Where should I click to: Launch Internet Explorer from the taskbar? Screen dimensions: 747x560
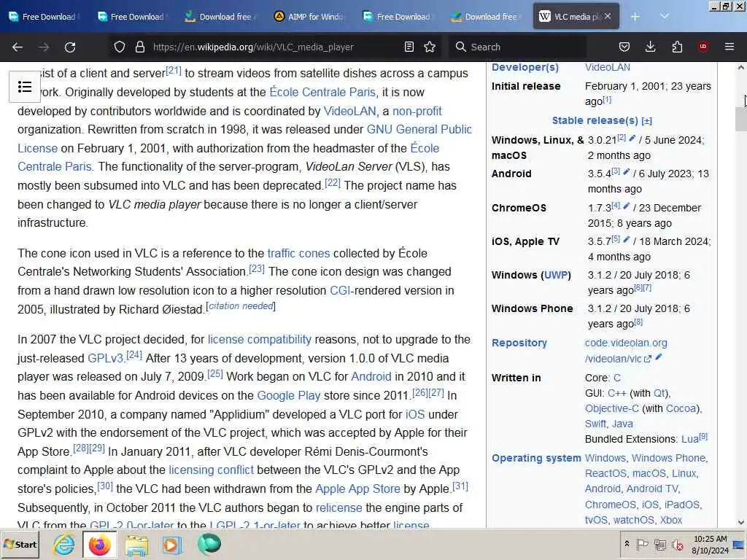(64, 544)
